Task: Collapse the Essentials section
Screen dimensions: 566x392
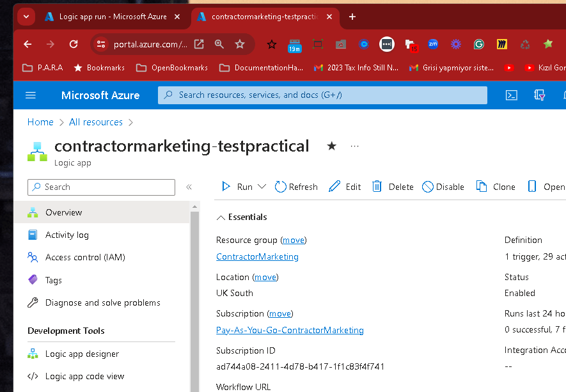Action: [242, 217]
